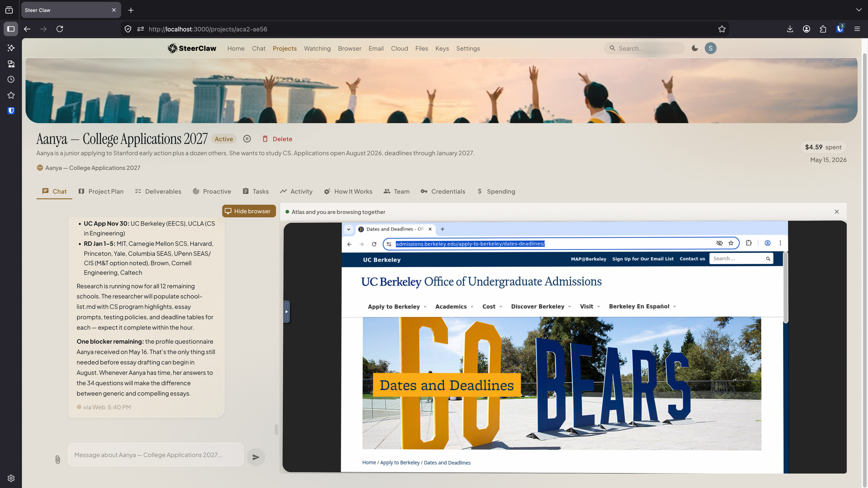Expand Berkeley En Español dropdown
868x488 pixels.
coord(642,307)
